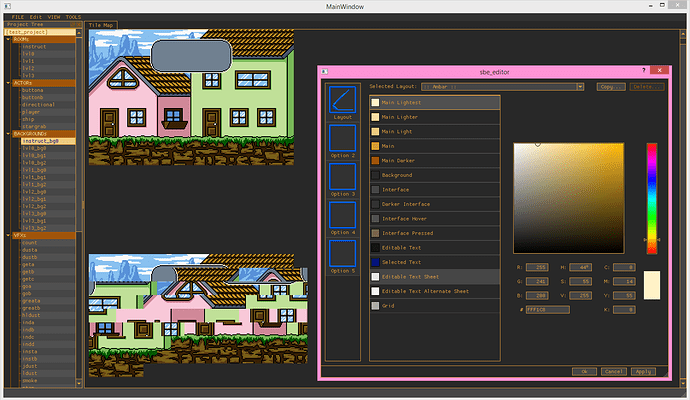Select the Interface color entry

(435, 190)
